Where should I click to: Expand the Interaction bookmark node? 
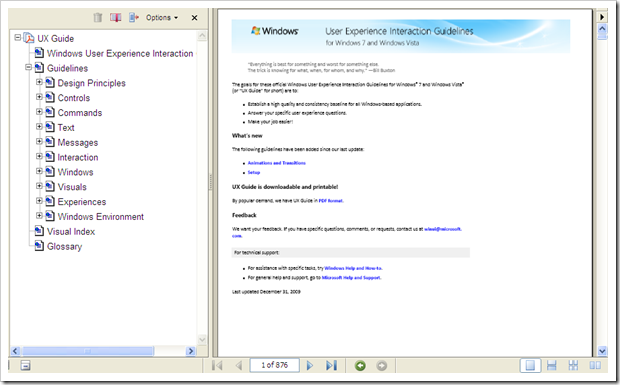(39, 156)
